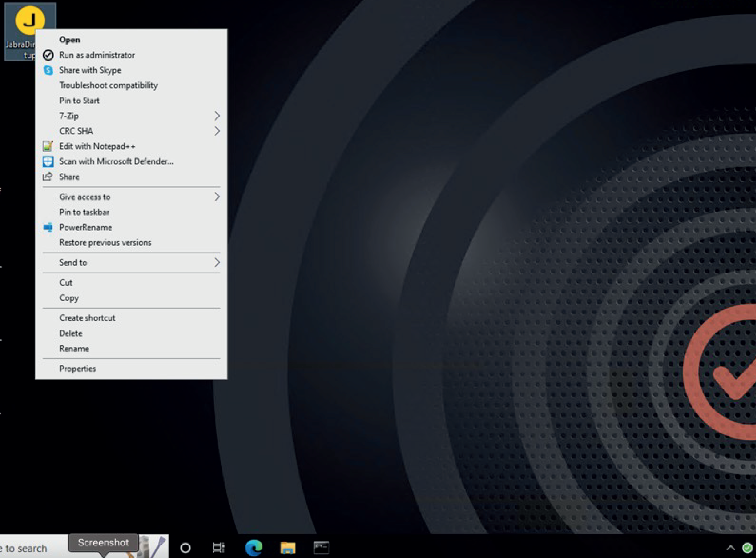Open the Send to entry
The image size is (756, 558).
click(x=131, y=263)
